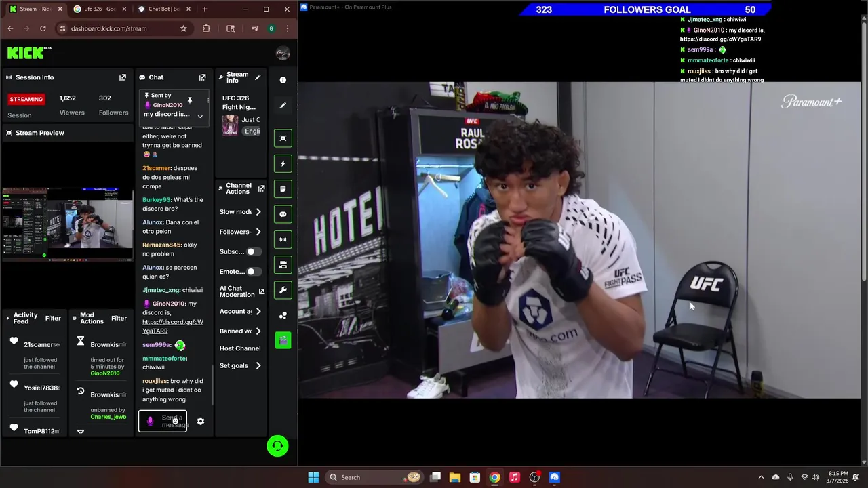Unpin the pinned chat message

(190, 100)
